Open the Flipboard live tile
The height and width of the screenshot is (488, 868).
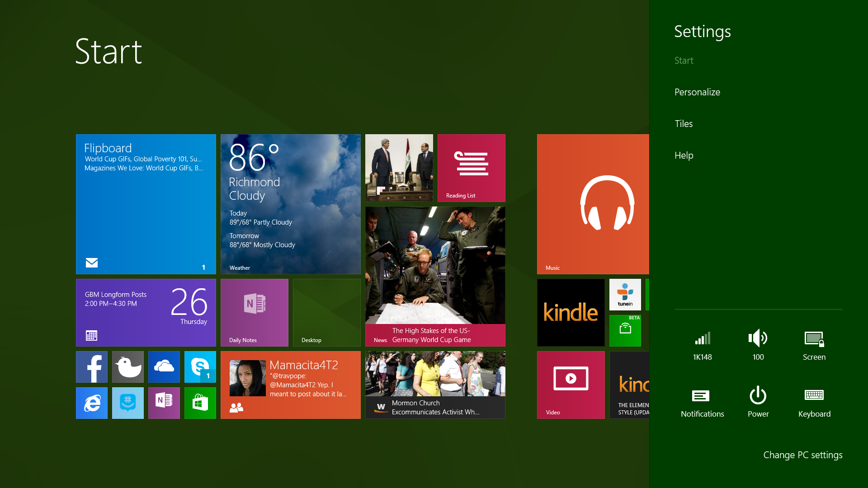[x=146, y=204]
